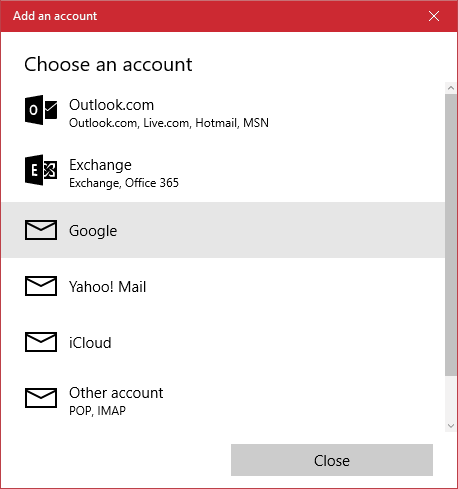Click the POP, IMAP subtitle text
Viewport: 458px width, 489px height.
(x=97, y=411)
